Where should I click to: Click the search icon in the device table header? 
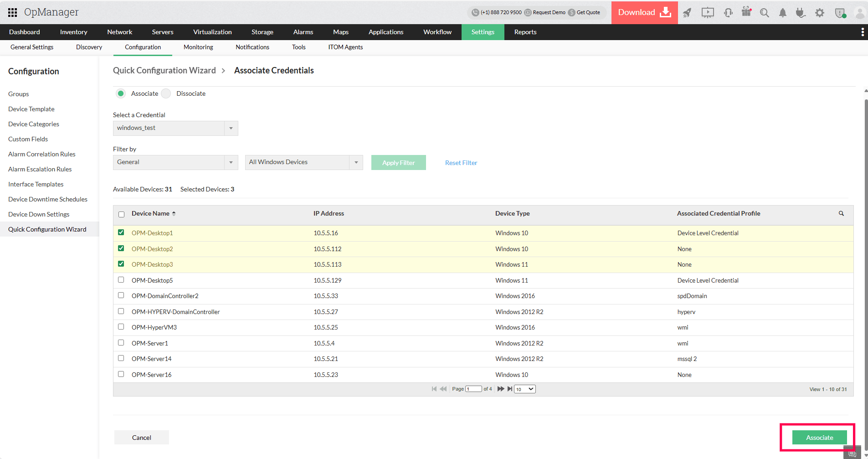[841, 213]
